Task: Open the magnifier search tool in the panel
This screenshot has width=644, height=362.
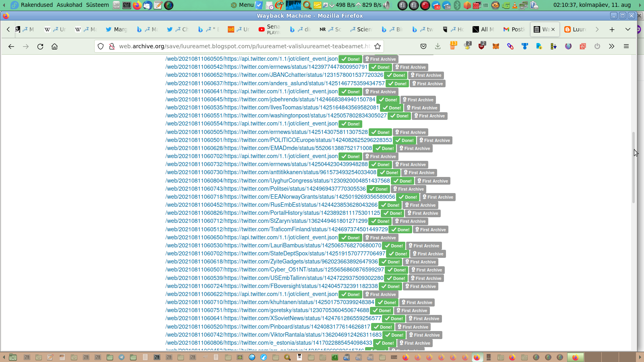Action: [307, 5]
